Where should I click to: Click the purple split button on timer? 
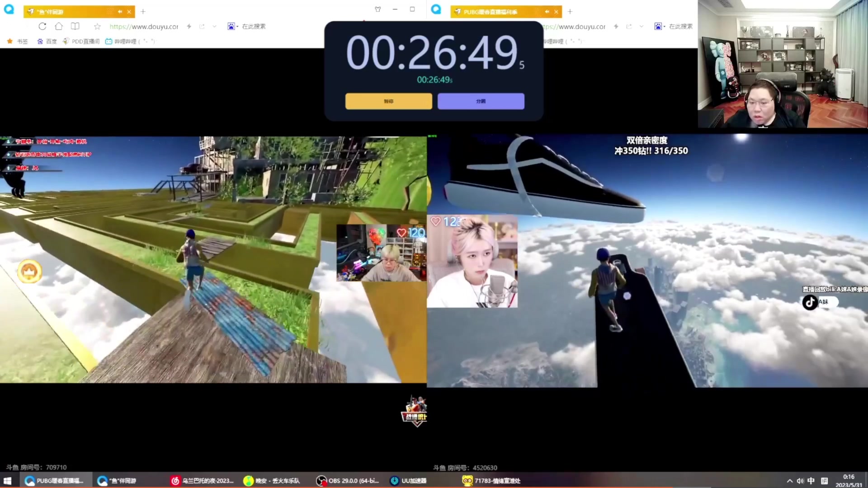click(x=481, y=101)
